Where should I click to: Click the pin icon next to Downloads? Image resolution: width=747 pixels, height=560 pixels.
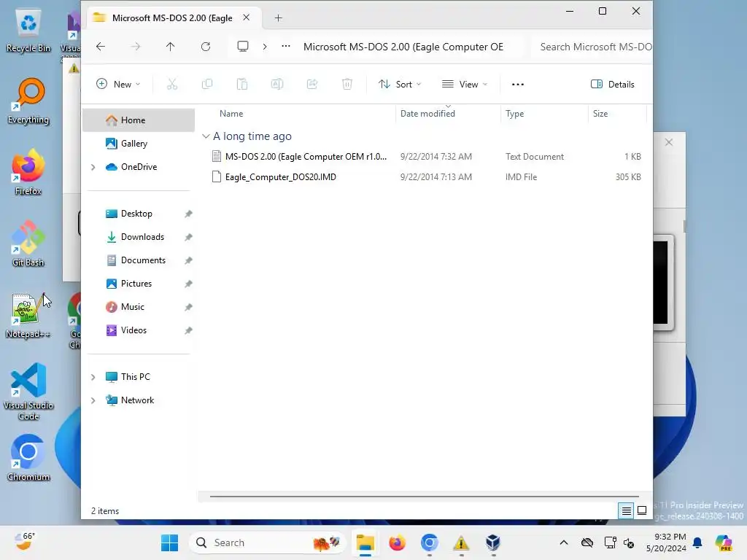point(188,237)
